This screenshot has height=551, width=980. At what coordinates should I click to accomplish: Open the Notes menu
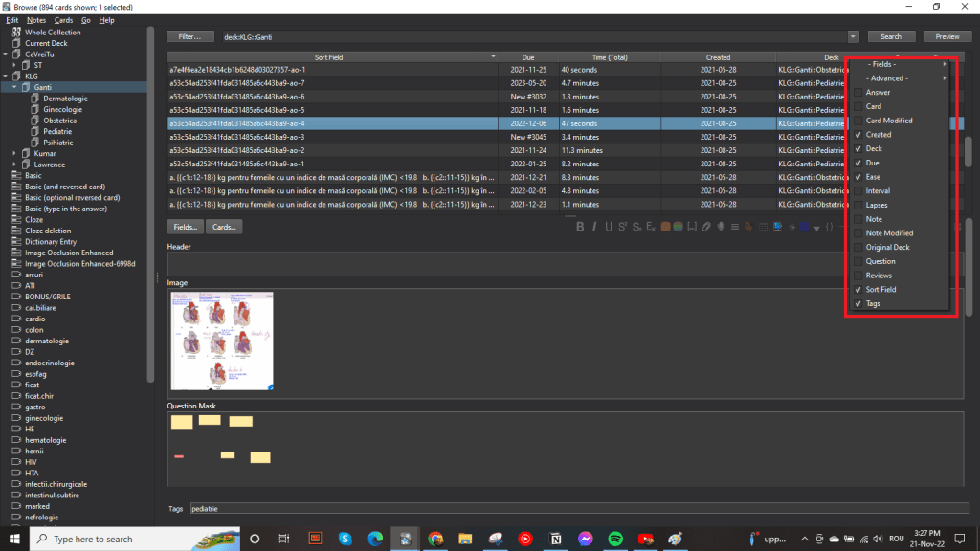tap(36, 20)
